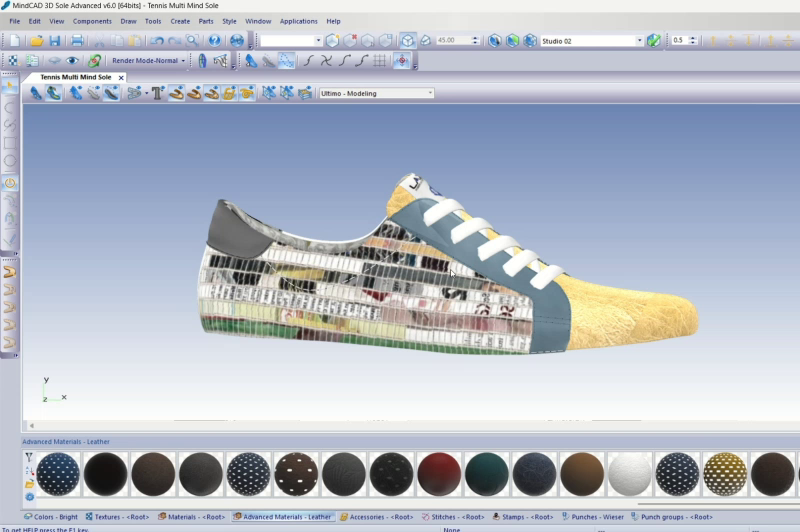This screenshot has height=532, width=800.
Task: Click the zoom magnifier icon
Action: (x=192, y=41)
